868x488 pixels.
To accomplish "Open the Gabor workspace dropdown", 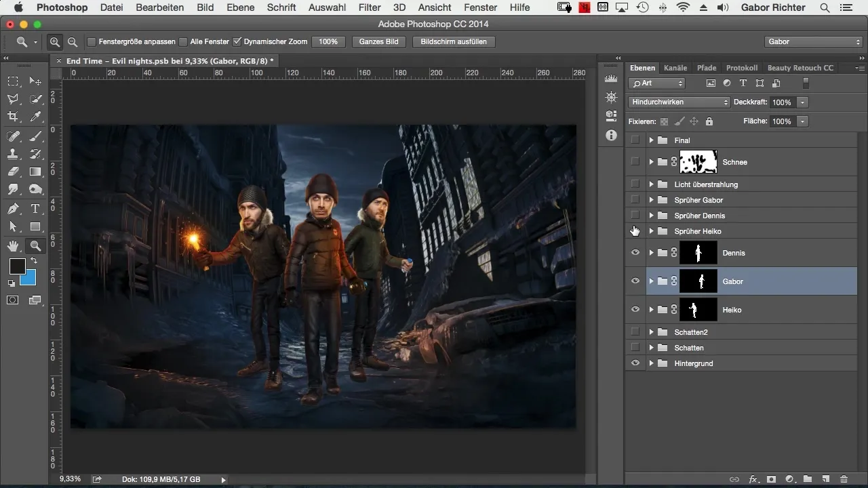I will point(813,42).
